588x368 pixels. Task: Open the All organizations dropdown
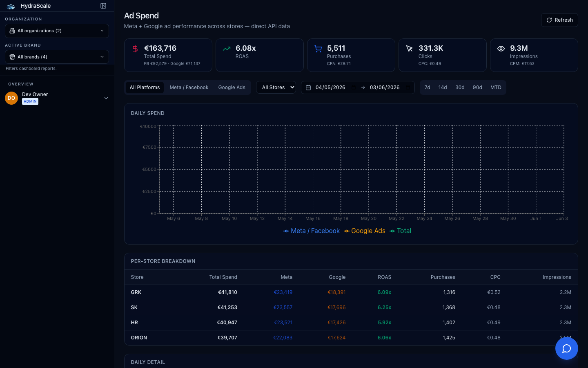[57, 31]
